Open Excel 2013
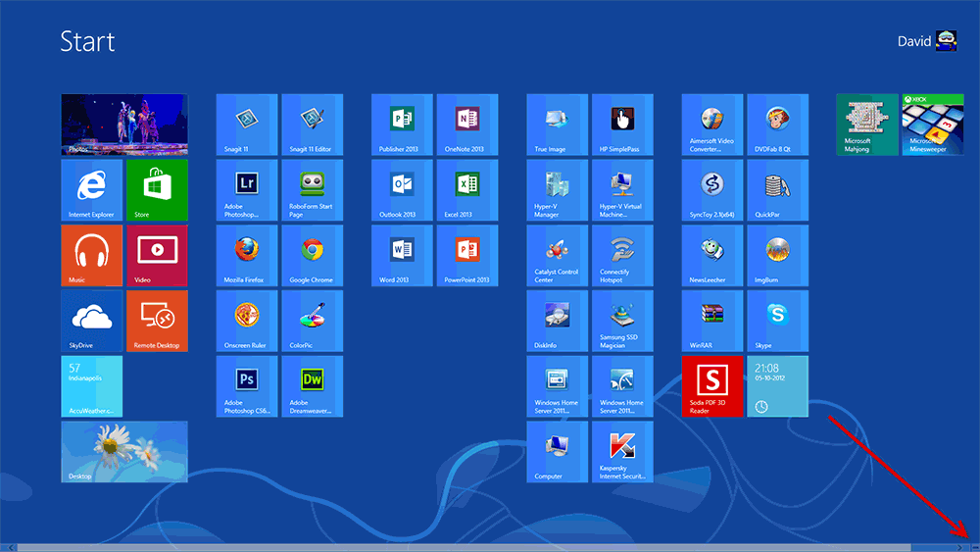This screenshot has width=980, height=552. [x=466, y=190]
